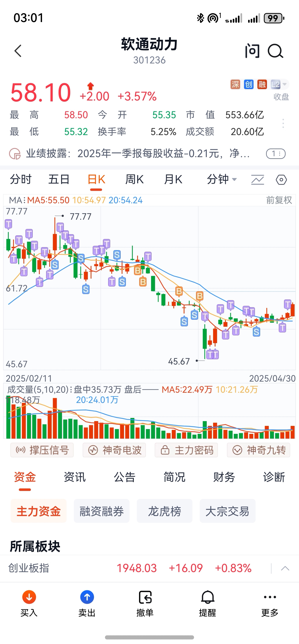Open the 神奇九转 indicator button
This screenshot has width=299, height=644.
259,450
